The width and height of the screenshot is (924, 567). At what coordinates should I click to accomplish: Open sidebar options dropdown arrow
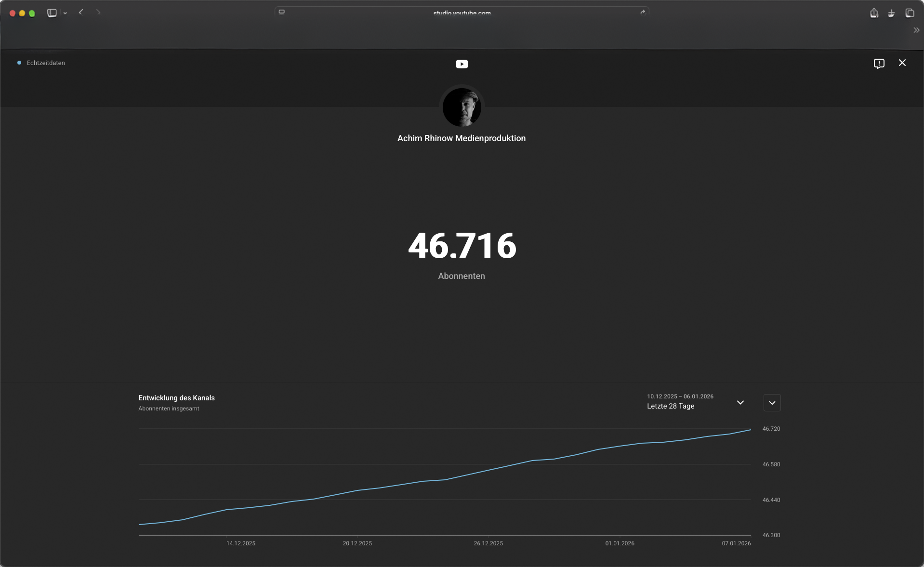point(65,13)
